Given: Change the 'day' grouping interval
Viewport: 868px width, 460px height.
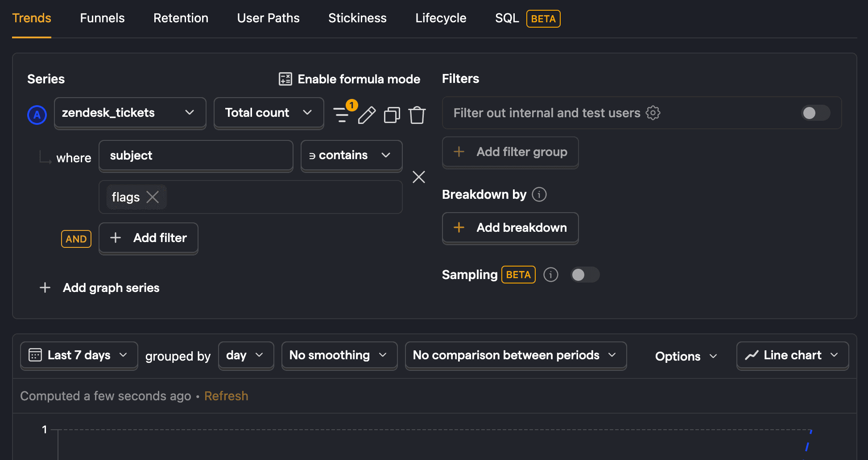Looking at the screenshot, I should (246, 355).
